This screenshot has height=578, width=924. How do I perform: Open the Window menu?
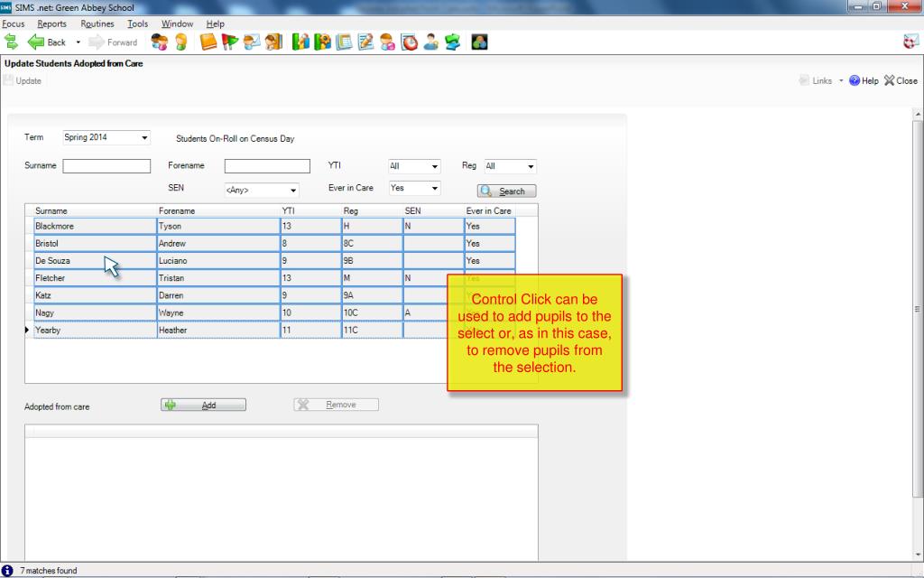[178, 23]
